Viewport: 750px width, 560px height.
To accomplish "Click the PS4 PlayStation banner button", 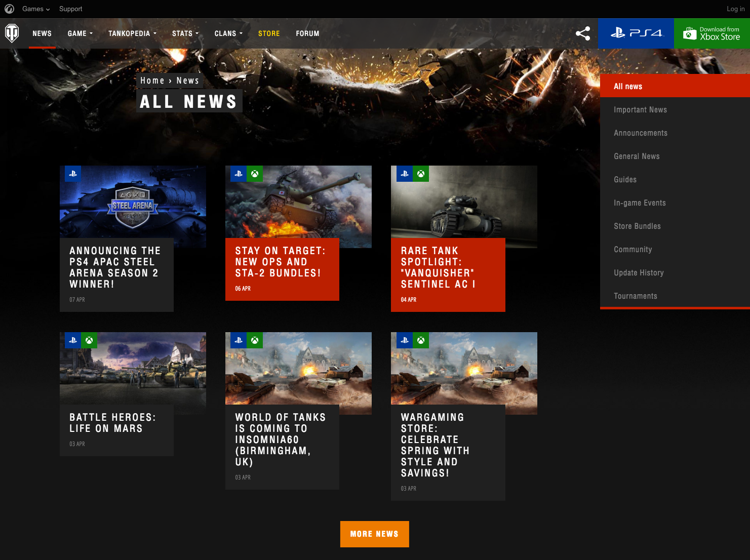I will click(636, 33).
